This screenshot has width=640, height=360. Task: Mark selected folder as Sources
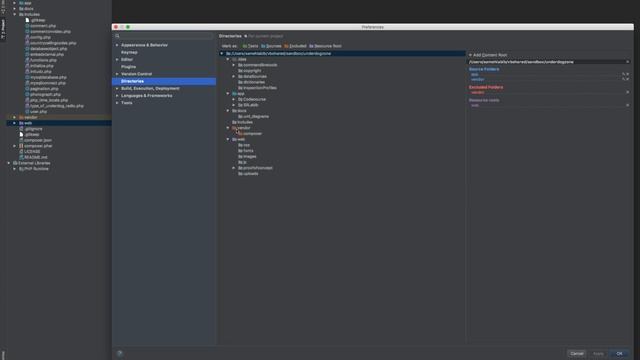coord(271,46)
